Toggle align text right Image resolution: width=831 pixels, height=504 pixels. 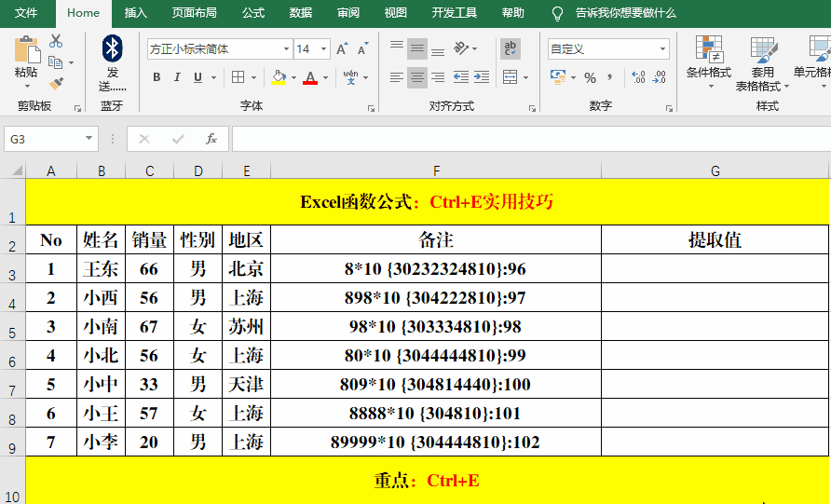click(x=438, y=77)
